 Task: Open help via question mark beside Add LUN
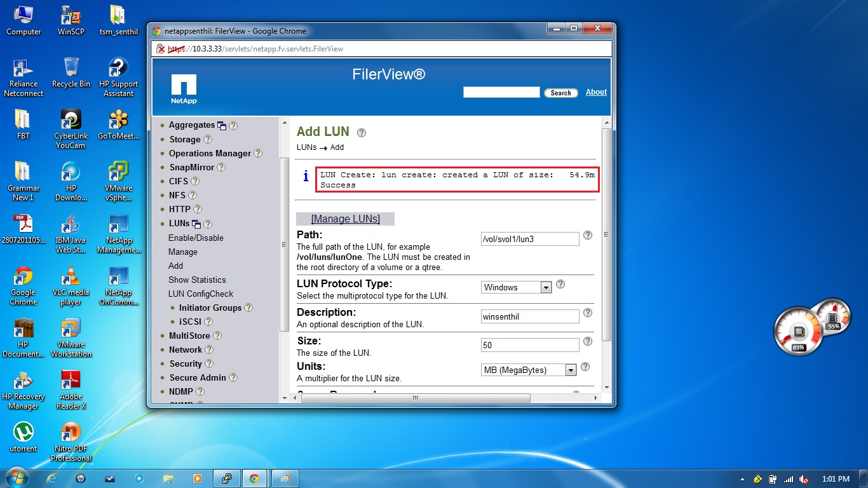(361, 132)
